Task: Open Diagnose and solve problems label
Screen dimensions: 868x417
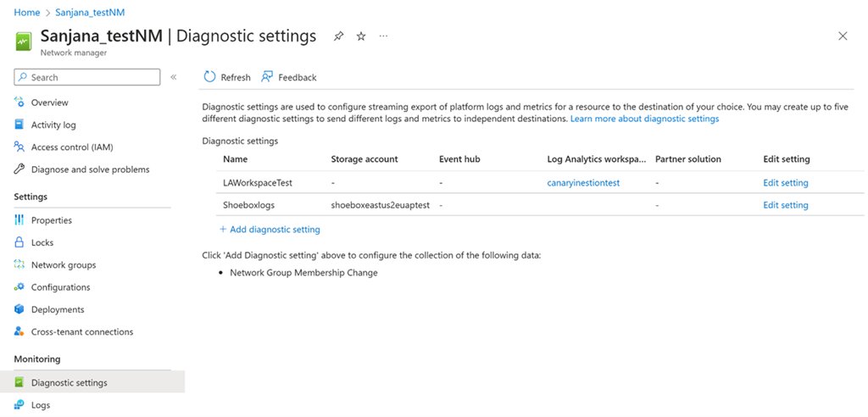Action: point(90,170)
